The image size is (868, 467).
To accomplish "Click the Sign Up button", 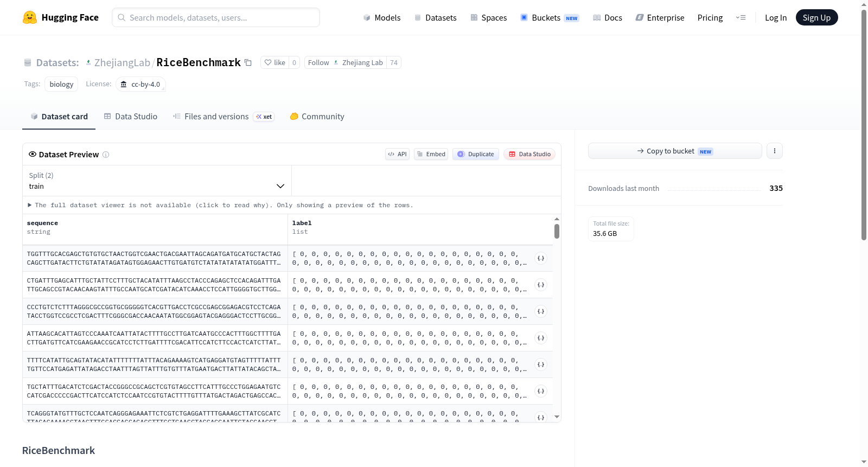I will click(x=816, y=17).
